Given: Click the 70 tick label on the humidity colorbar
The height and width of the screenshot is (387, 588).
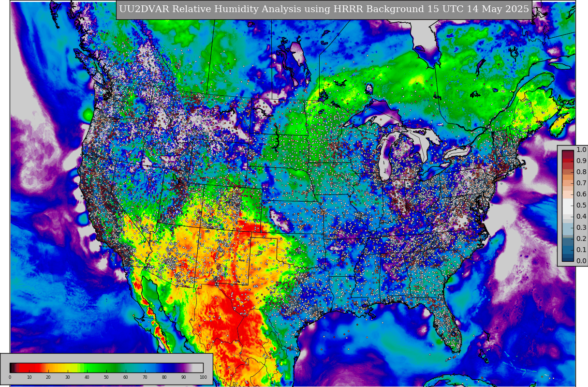Looking at the screenshot, I should (x=145, y=377).
